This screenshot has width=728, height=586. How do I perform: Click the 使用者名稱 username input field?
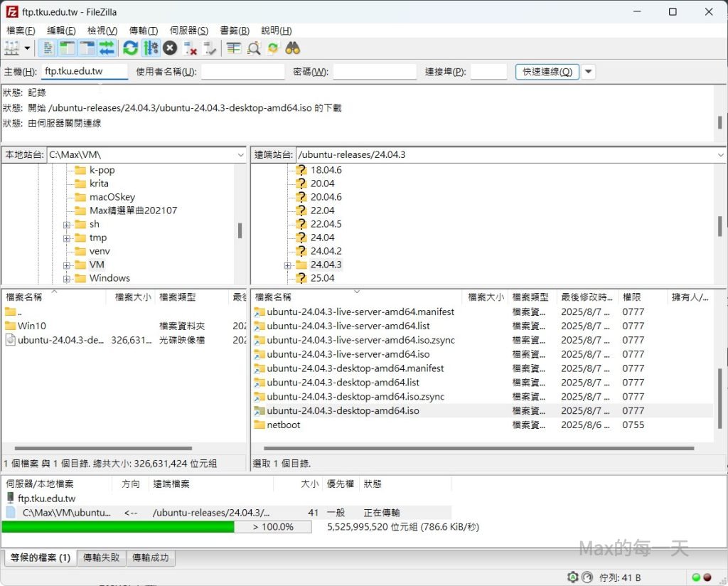242,72
